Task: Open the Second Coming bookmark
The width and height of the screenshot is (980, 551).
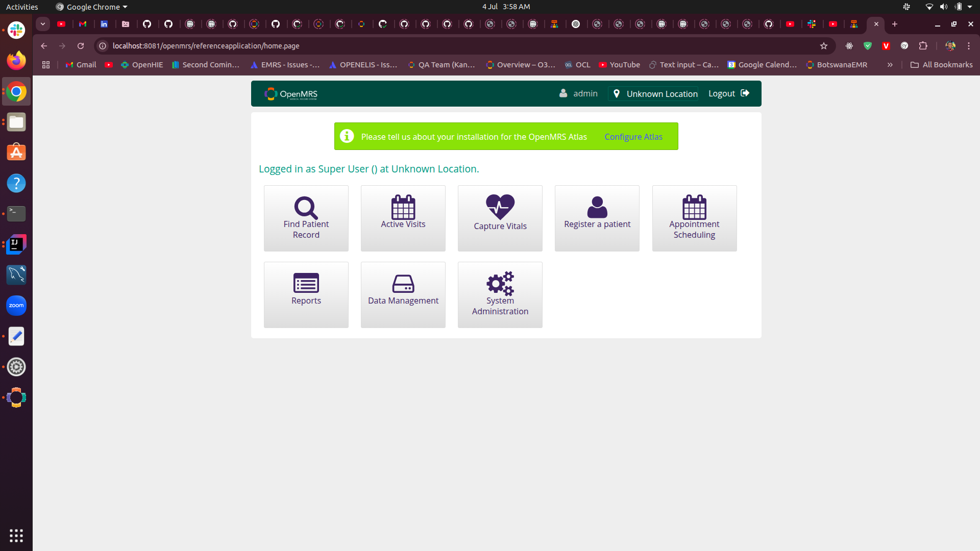Action: point(206,65)
